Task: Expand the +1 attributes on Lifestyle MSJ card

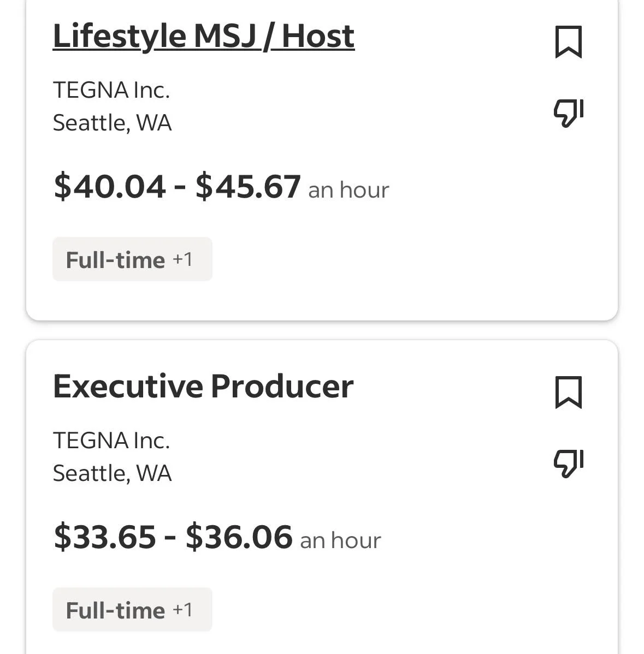Action: point(183,259)
